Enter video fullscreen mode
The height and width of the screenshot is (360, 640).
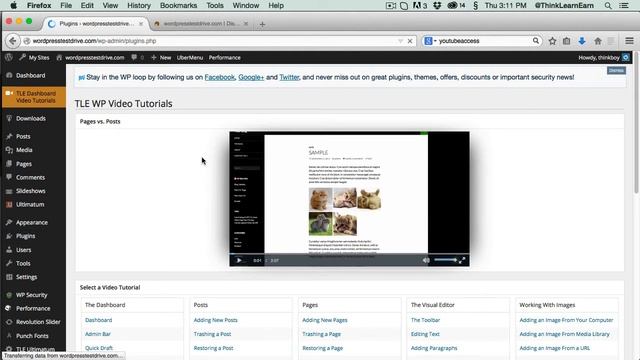[462, 260]
